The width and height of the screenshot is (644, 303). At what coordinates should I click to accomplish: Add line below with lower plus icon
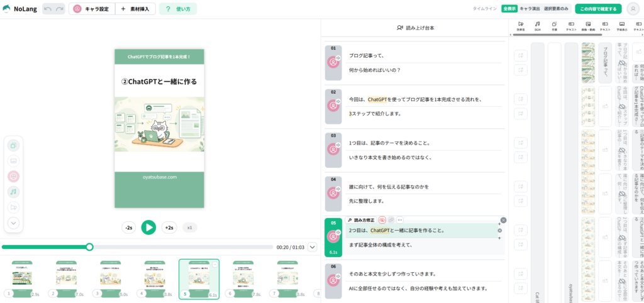499,237
